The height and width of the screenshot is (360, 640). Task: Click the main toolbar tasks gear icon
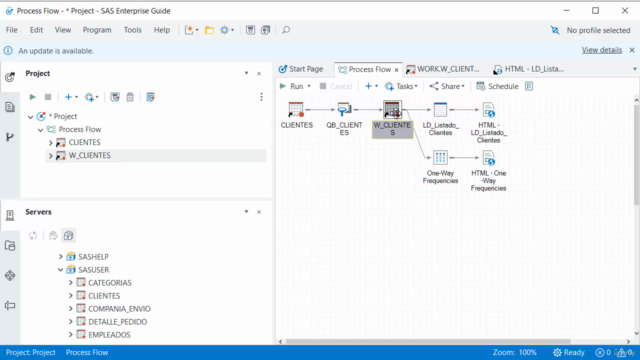pyautogui.click(x=224, y=30)
